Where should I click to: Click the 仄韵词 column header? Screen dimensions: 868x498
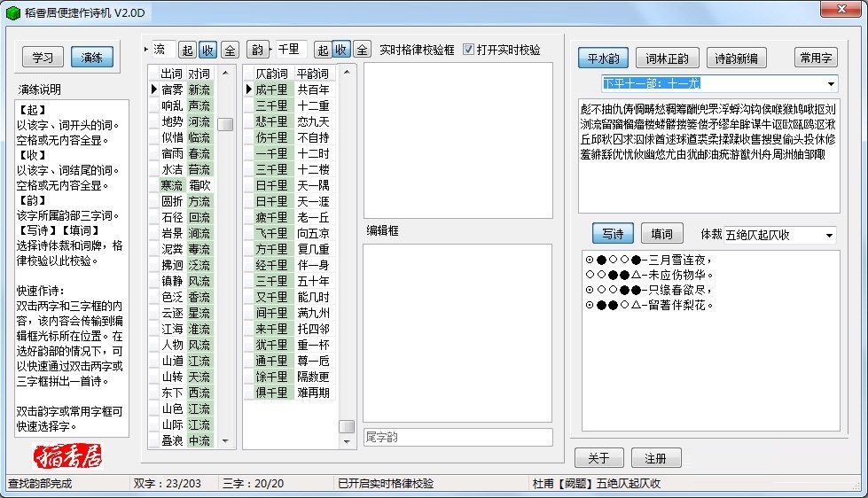click(272, 74)
